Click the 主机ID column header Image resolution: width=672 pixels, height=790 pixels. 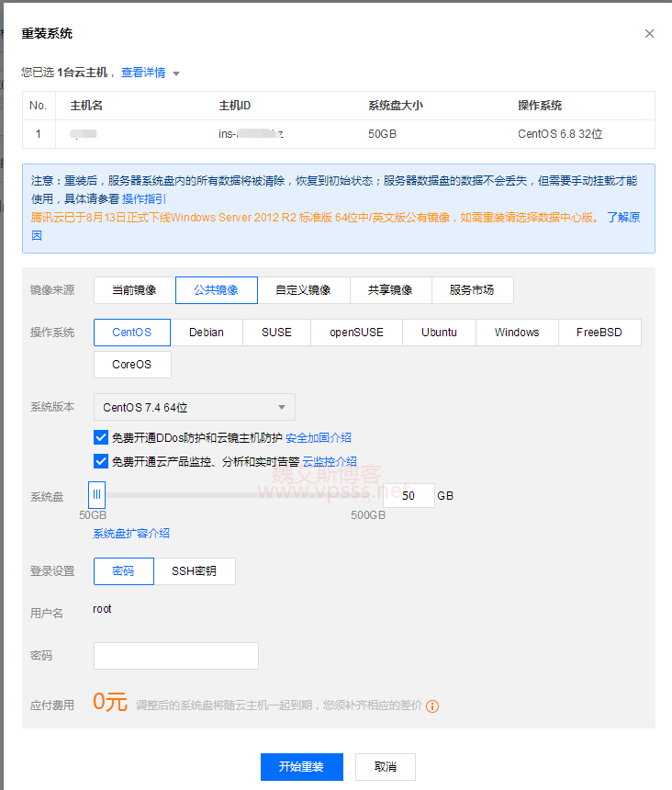click(235, 106)
